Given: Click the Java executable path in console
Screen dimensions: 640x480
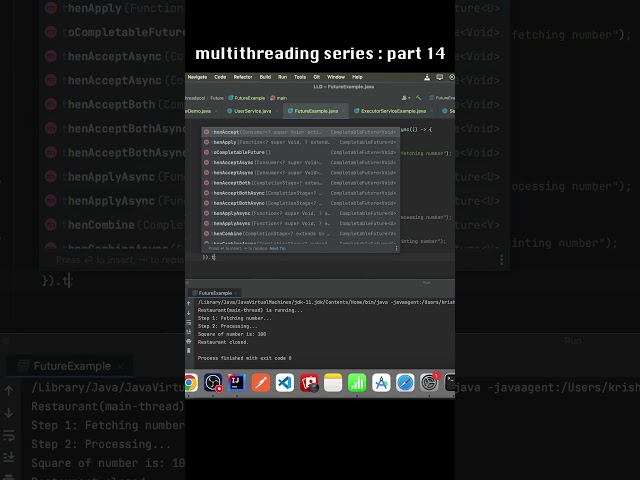Looking at the screenshot, I should click(326, 302).
